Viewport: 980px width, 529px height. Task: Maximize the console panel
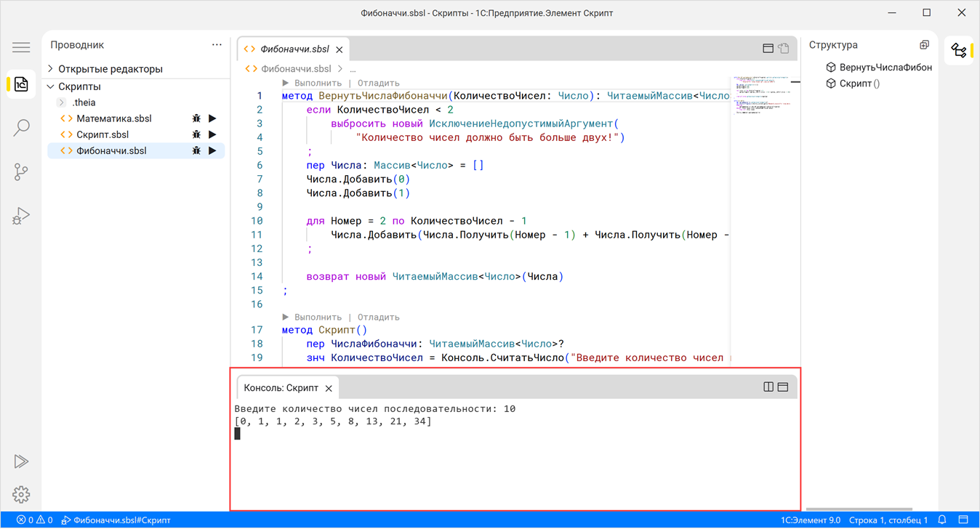783,387
